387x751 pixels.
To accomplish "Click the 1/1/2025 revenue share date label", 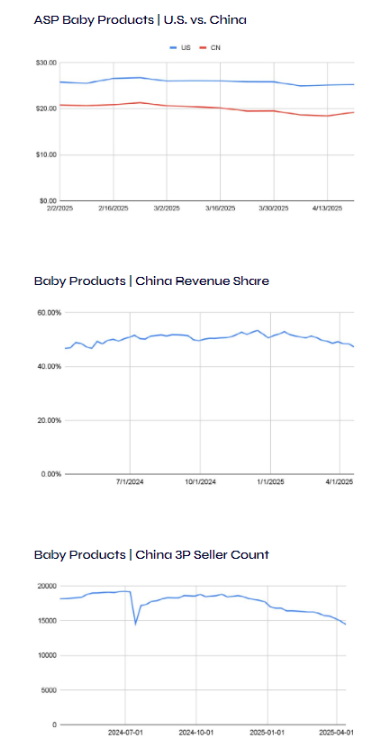I will pyautogui.click(x=271, y=482).
